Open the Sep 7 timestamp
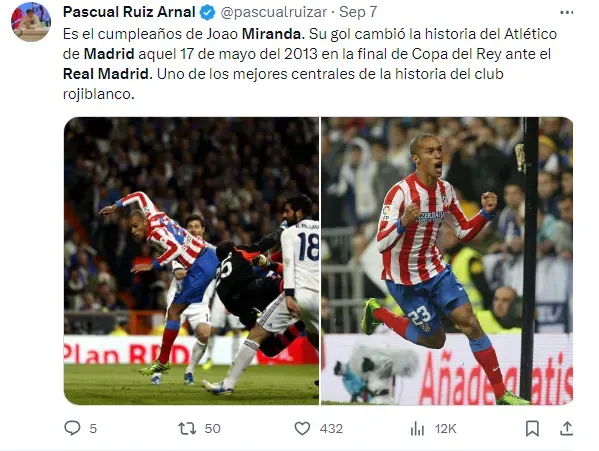Image resolution: width=599 pixels, height=451 pixels. [x=358, y=12]
